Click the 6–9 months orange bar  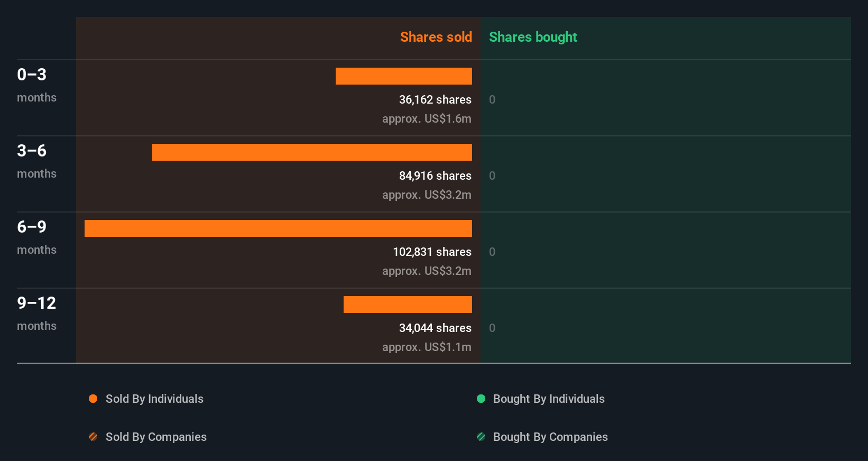278,228
